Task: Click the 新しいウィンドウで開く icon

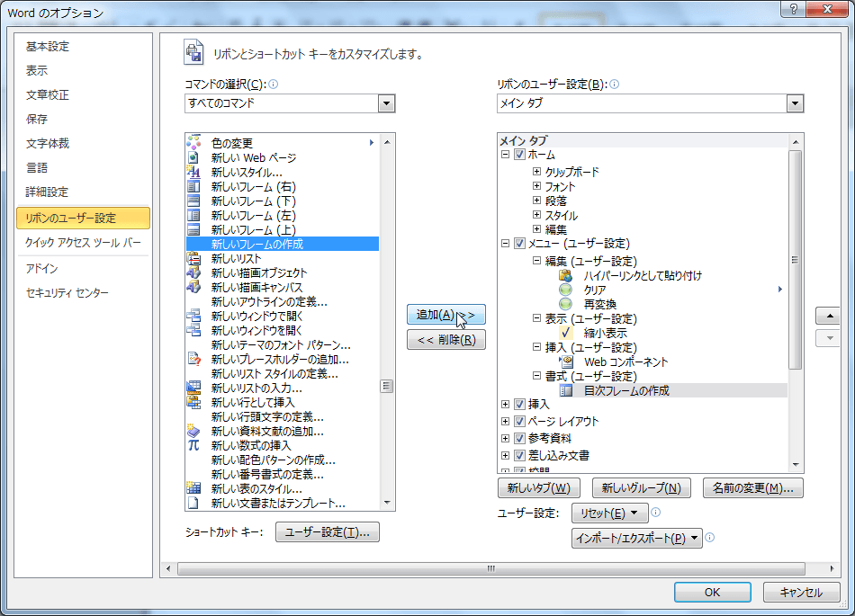Action: (193, 316)
